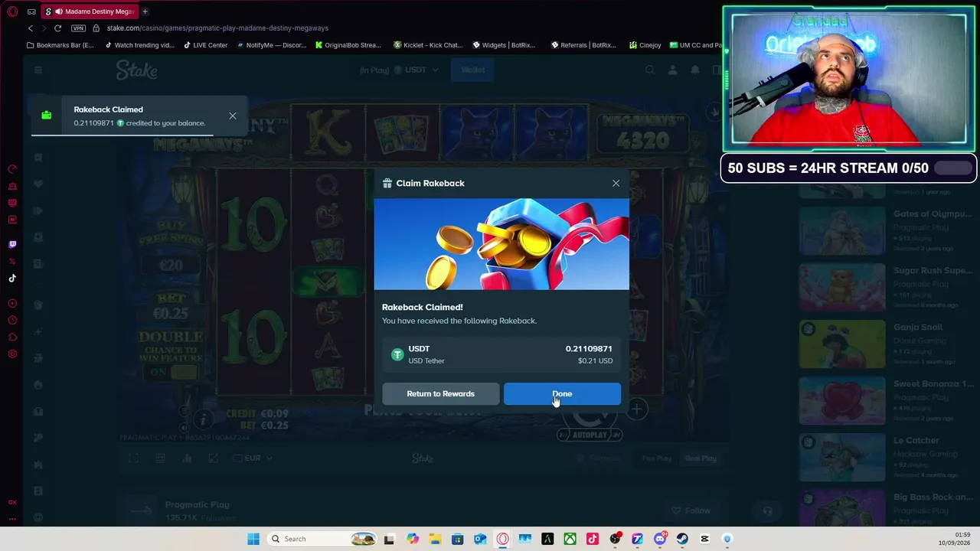
Task: Select Sugar Rush Super game thumbnail
Action: pos(842,287)
